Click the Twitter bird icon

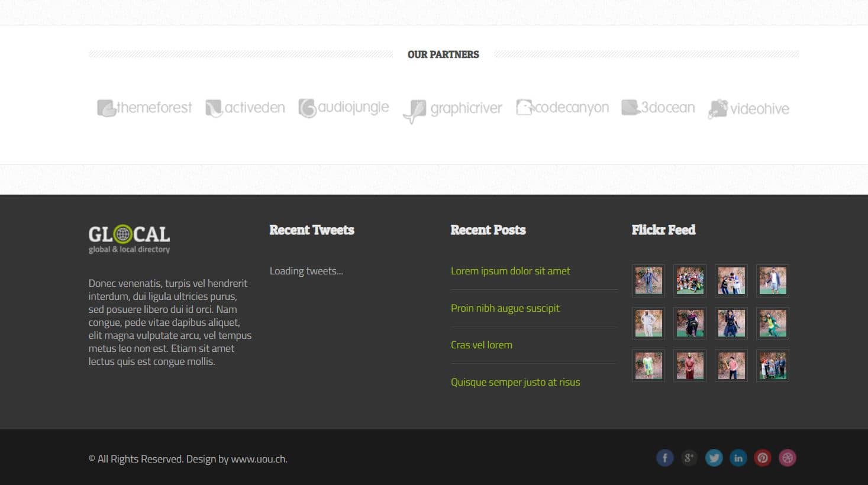click(x=714, y=458)
